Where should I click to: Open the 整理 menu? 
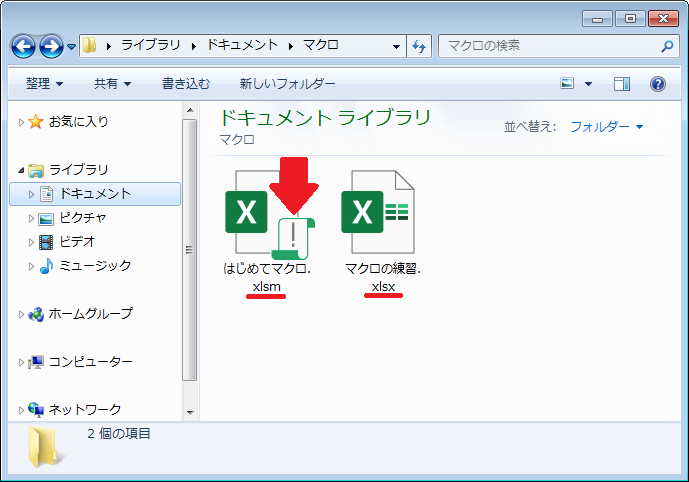pyautogui.click(x=44, y=83)
